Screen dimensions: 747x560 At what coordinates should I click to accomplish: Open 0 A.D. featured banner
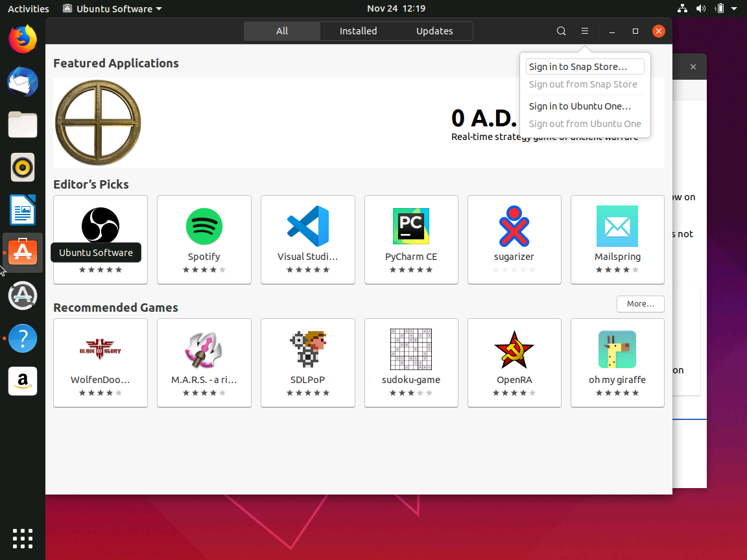click(359, 123)
